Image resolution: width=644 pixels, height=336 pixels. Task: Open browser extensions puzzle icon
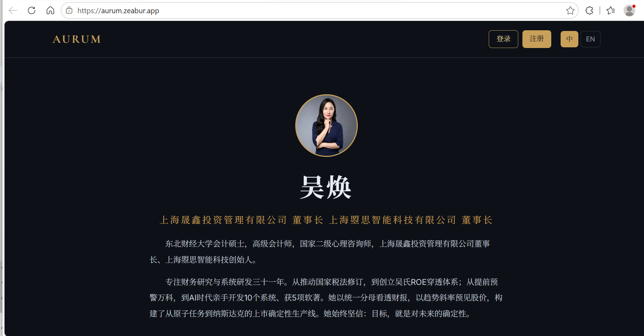589,10
